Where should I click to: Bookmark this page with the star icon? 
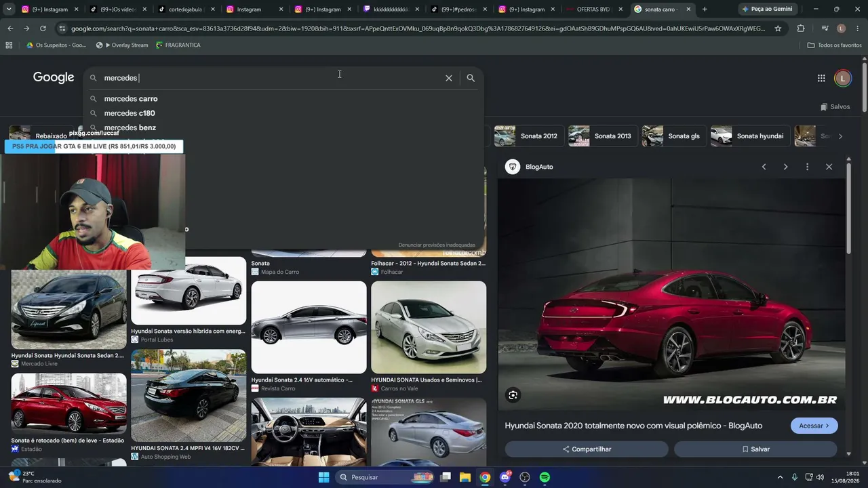[778, 28]
